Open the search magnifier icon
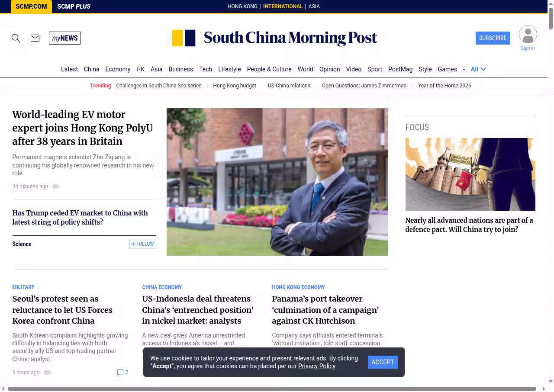Viewport: 554px width, 392px height. pos(16,38)
